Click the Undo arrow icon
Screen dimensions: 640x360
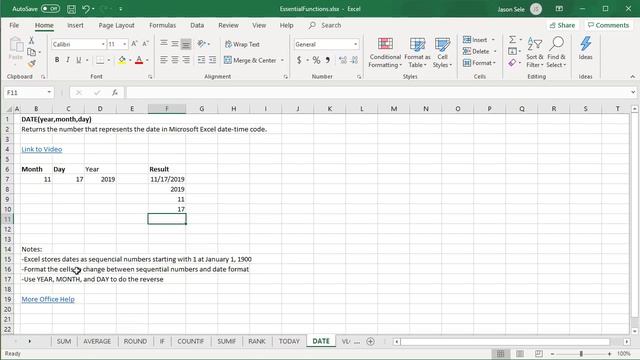pyautogui.click(x=86, y=9)
